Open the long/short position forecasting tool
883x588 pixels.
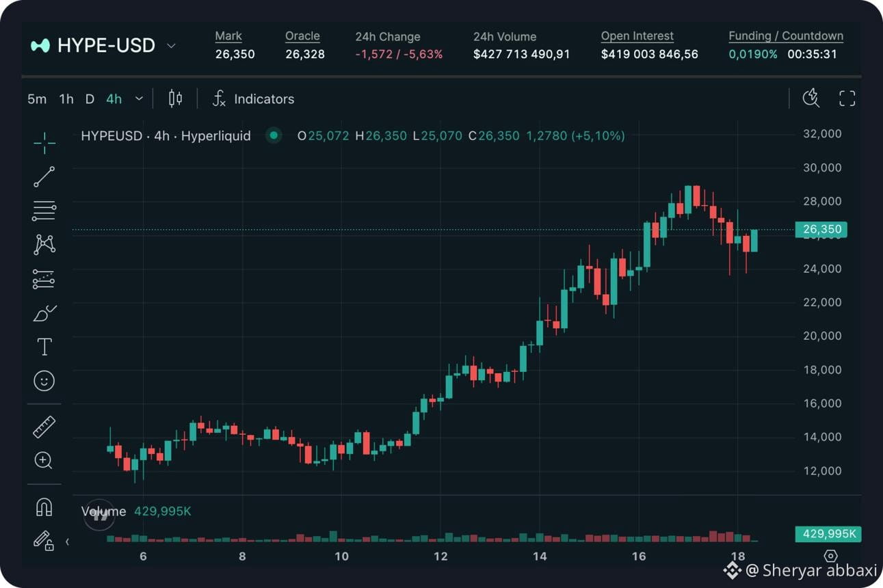pyautogui.click(x=44, y=279)
